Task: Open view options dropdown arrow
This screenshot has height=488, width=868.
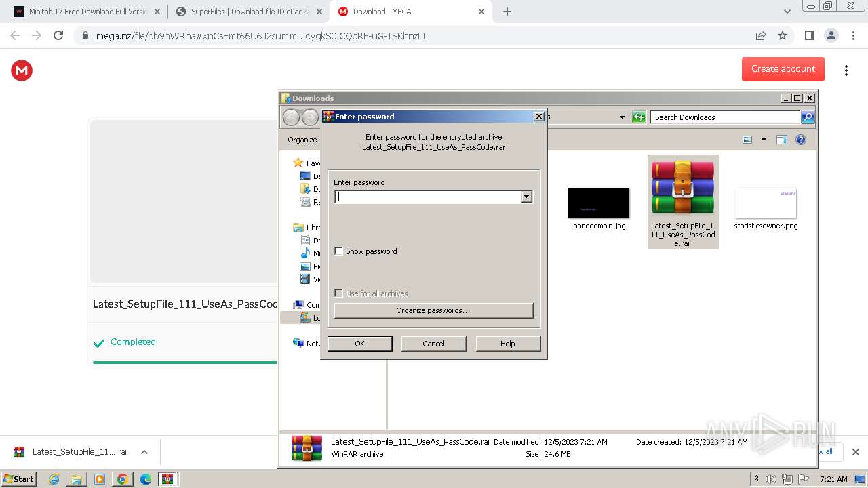Action: pyautogui.click(x=764, y=140)
